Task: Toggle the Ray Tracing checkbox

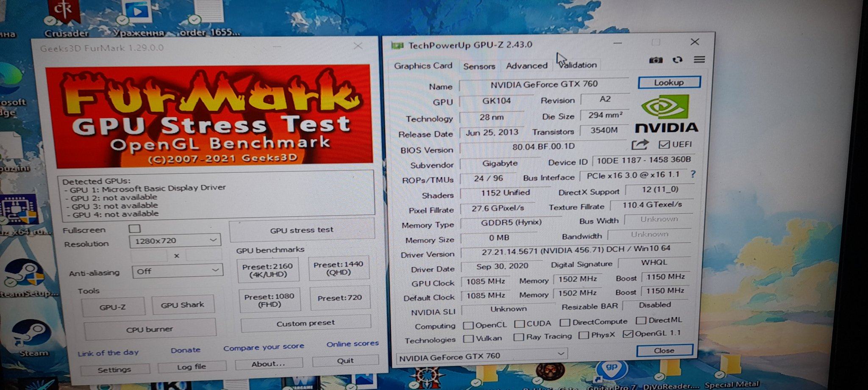Action: [x=518, y=337]
